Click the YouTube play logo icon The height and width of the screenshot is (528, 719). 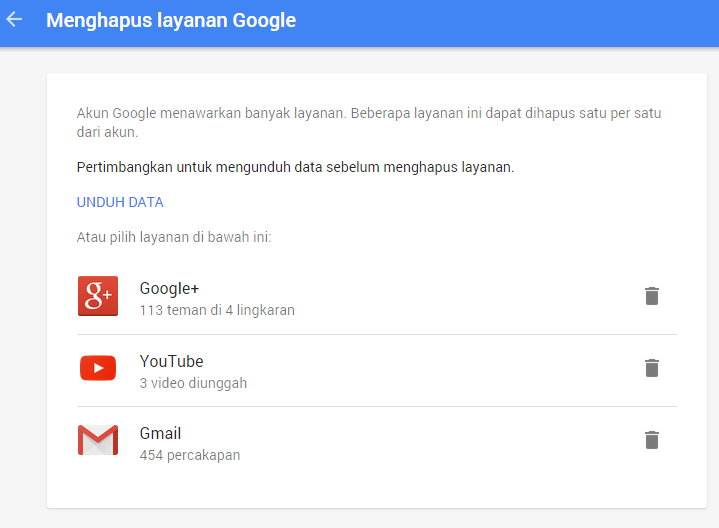tap(98, 368)
